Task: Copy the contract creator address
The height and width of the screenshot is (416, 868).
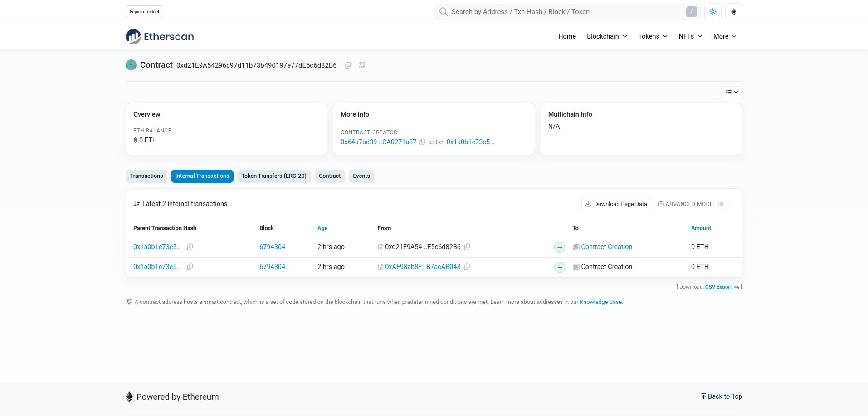Action: click(x=422, y=142)
